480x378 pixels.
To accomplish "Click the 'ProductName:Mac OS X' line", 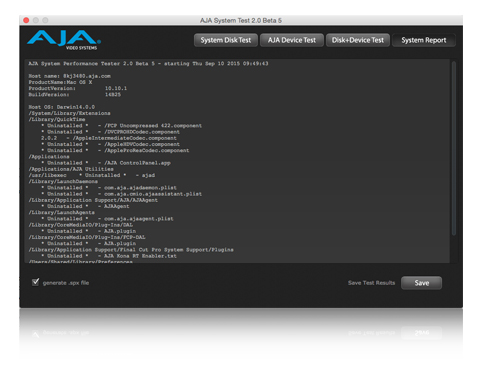I will [60, 82].
